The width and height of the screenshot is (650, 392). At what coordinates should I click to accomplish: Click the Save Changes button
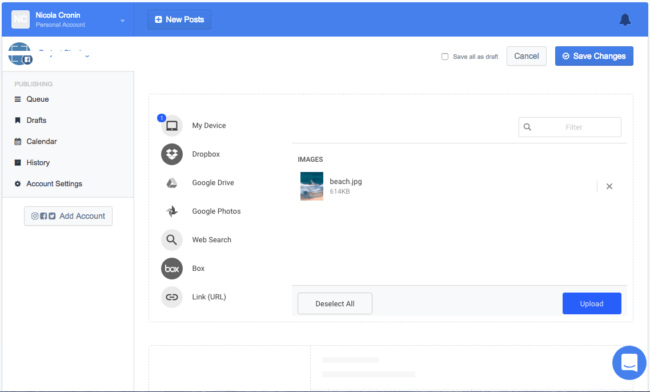coord(594,56)
